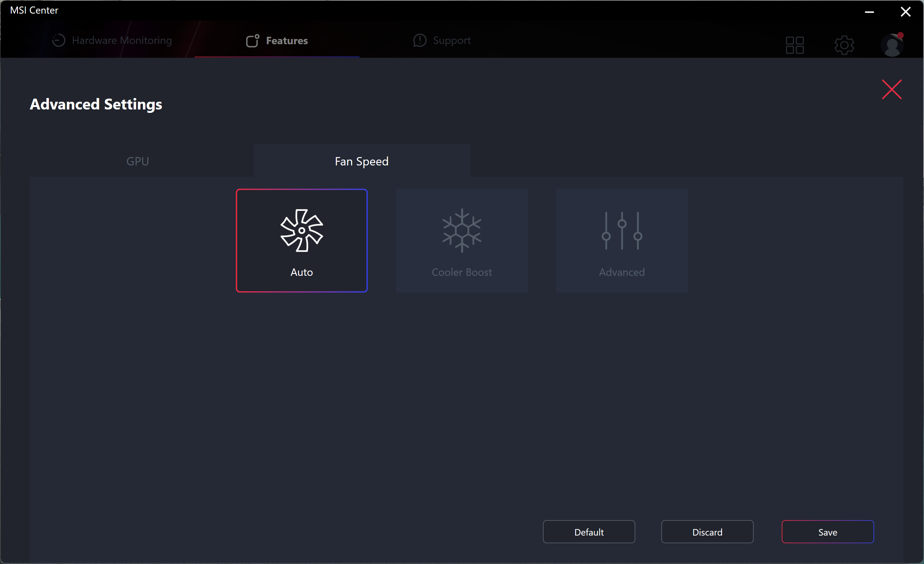Switch to the GPU tab
The height and width of the screenshot is (564, 924).
(138, 161)
